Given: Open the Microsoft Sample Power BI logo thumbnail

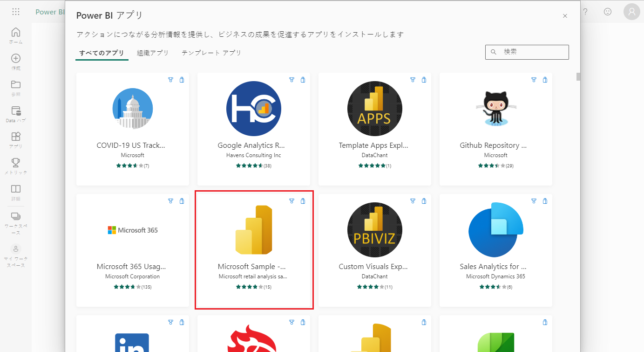Looking at the screenshot, I should [254, 230].
